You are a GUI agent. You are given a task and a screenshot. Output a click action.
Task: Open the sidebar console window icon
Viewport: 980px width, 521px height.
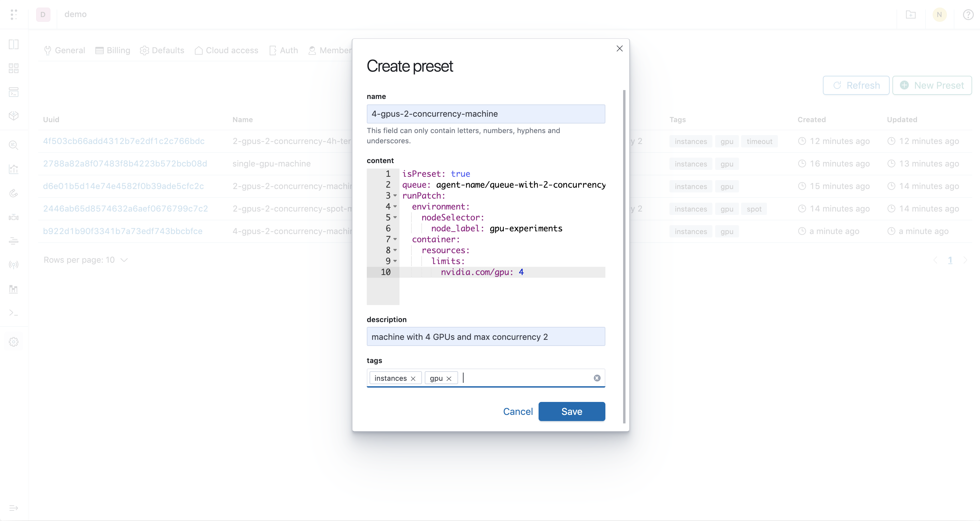(x=14, y=92)
